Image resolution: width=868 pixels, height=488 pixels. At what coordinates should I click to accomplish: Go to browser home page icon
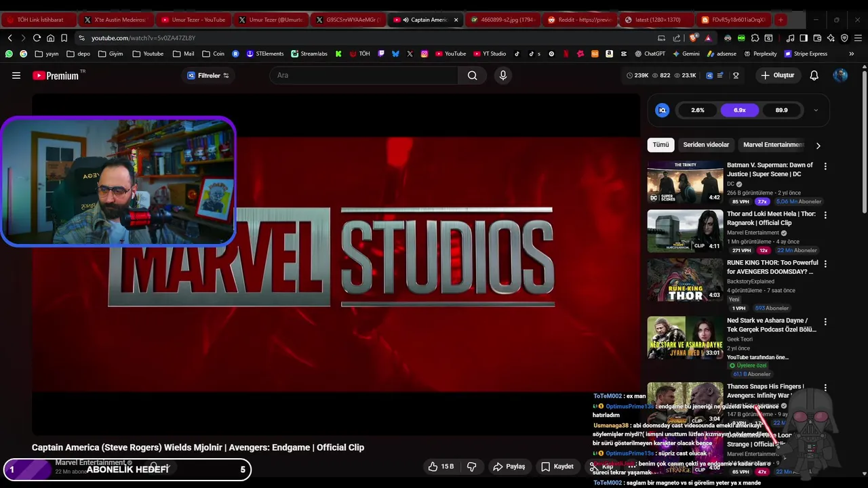pyautogui.click(x=50, y=38)
